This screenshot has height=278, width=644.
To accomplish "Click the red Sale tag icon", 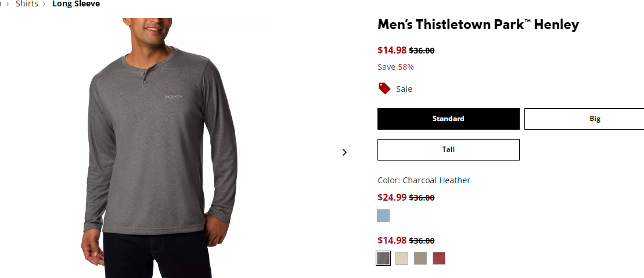I will (384, 88).
